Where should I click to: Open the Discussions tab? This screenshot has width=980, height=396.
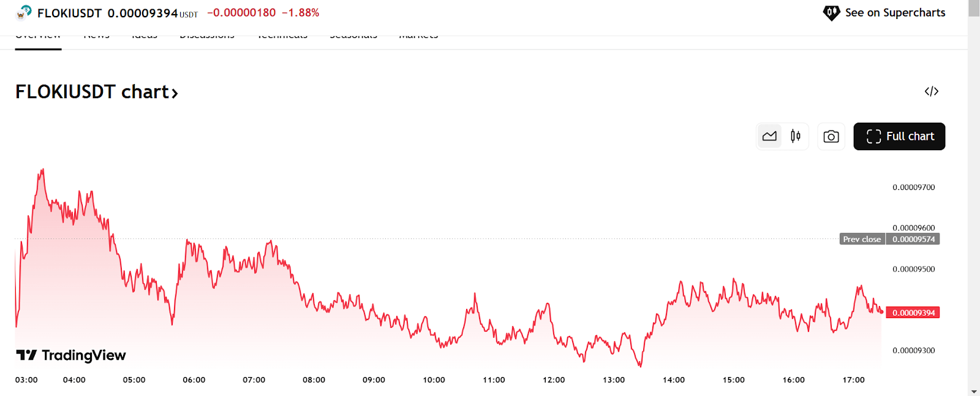(x=207, y=38)
